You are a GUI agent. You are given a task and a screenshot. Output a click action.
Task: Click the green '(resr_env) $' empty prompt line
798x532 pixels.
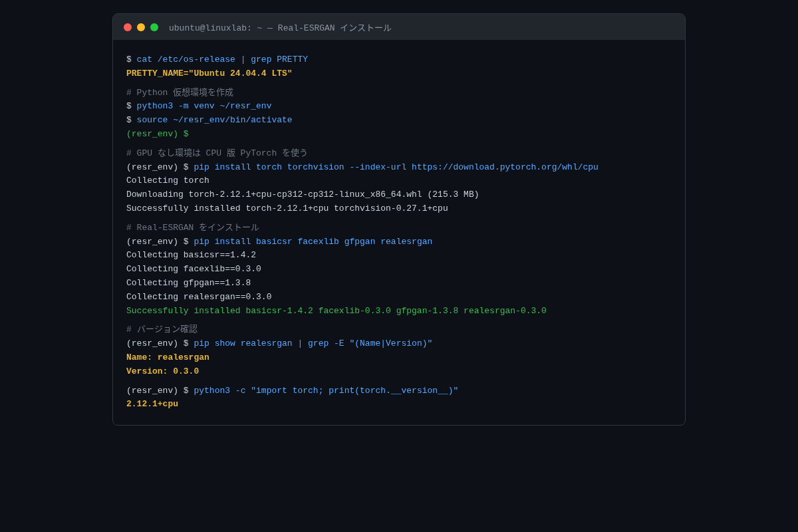click(158, 134)
